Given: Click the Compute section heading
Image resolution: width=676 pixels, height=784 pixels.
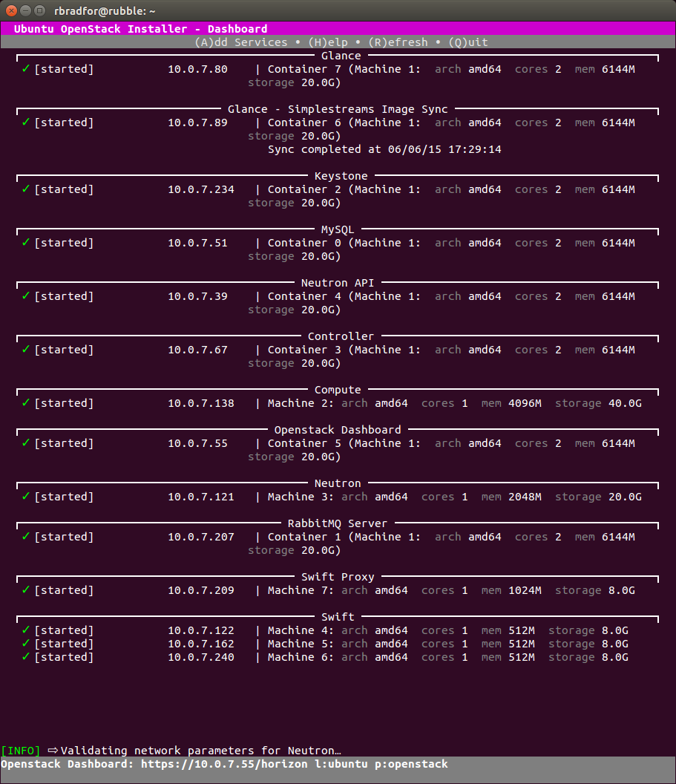Looking at the screenshot, I should [338, 390].
